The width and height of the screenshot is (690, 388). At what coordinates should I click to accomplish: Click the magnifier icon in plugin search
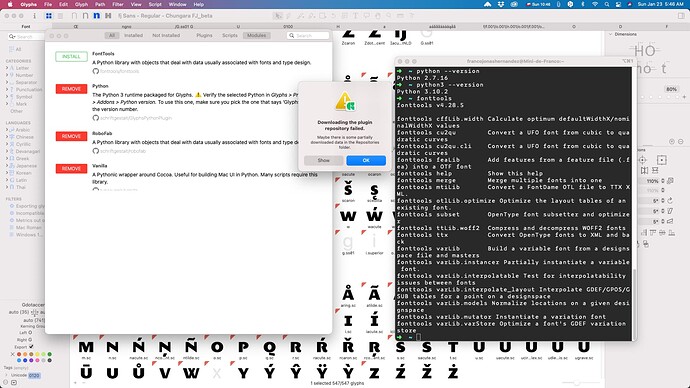pyautogui.click(x=292, y=36)
